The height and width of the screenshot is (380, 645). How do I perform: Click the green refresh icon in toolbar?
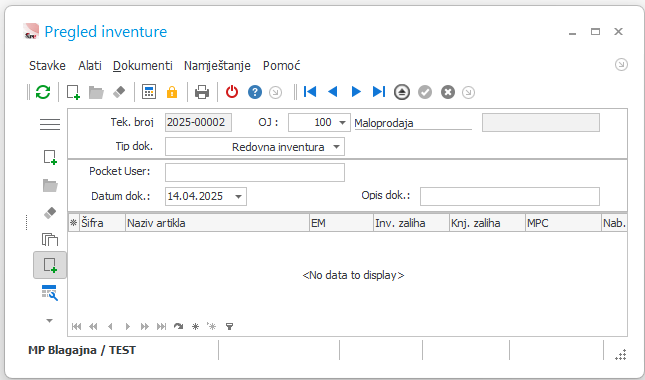tap(43, 92)
